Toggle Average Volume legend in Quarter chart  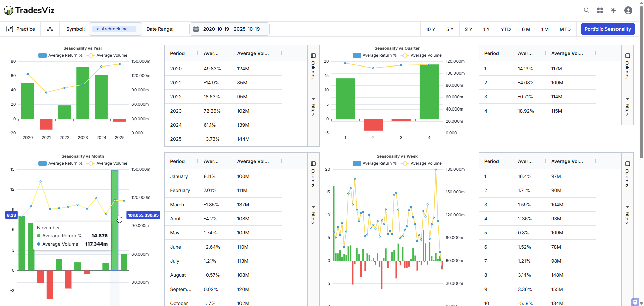421,55
